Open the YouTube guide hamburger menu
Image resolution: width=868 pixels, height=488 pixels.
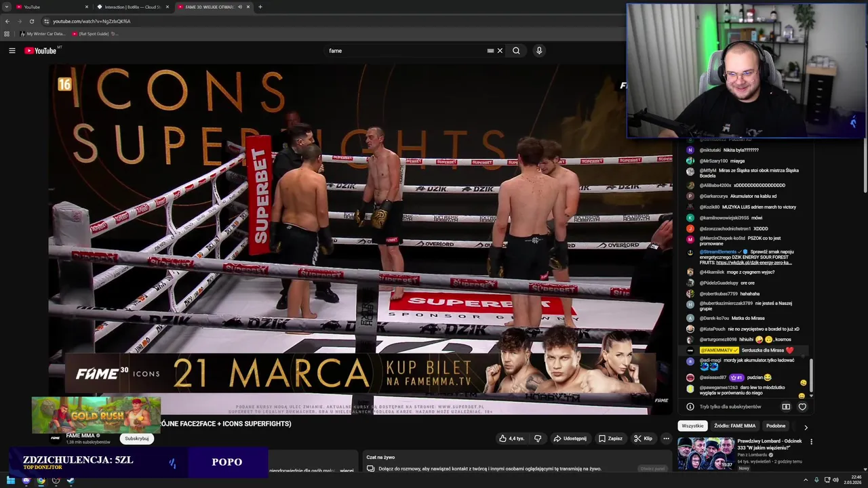click(12, 51)
